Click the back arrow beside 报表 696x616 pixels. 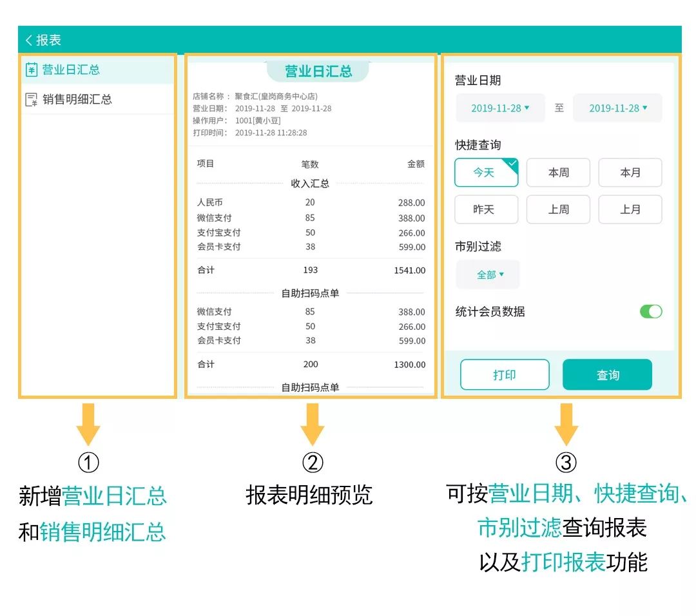(28, 40)
